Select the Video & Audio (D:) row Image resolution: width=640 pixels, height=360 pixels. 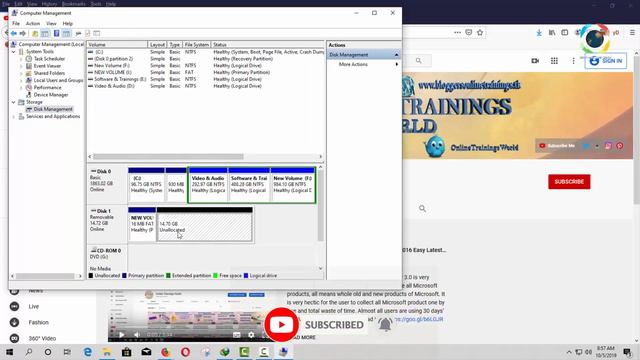pos(205,86)
